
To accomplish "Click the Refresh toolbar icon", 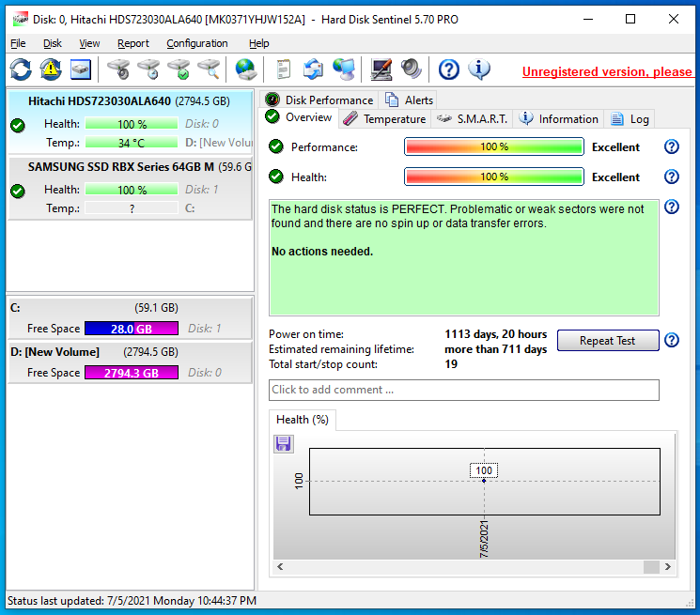I will [x=21, y=69].
